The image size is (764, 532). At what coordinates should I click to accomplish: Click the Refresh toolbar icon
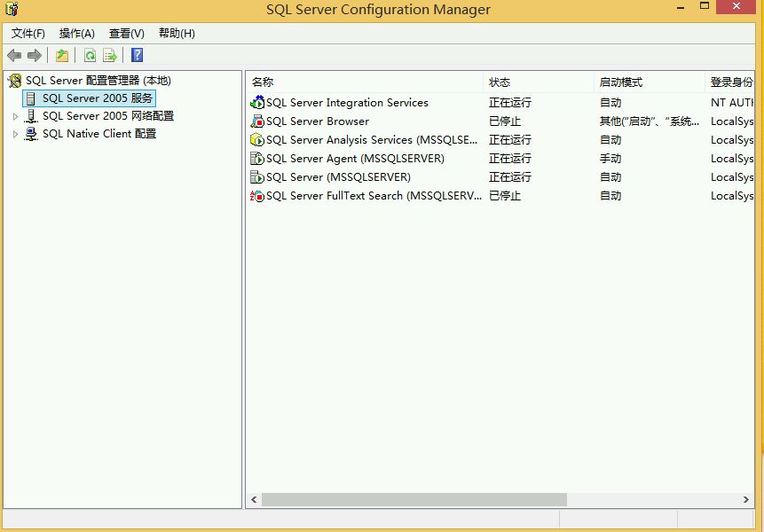tap(90, 56)
